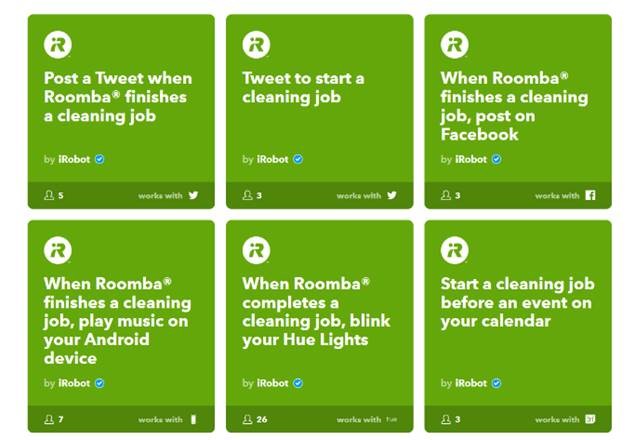The width and height of the screenshot is (635, 440).
Task: Open "play music on your Android device" applet
Action: pyautogui.click(x=117, y=321)
